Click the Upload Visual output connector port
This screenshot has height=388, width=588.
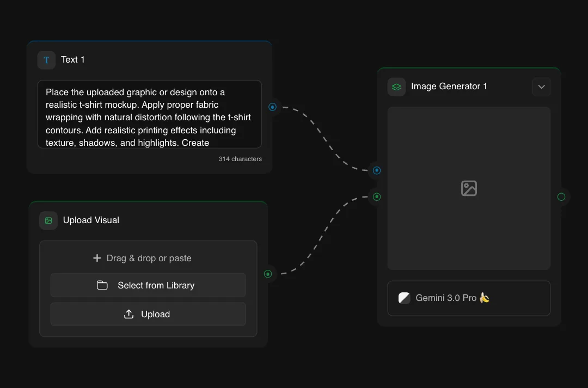(x=268, y=274)
